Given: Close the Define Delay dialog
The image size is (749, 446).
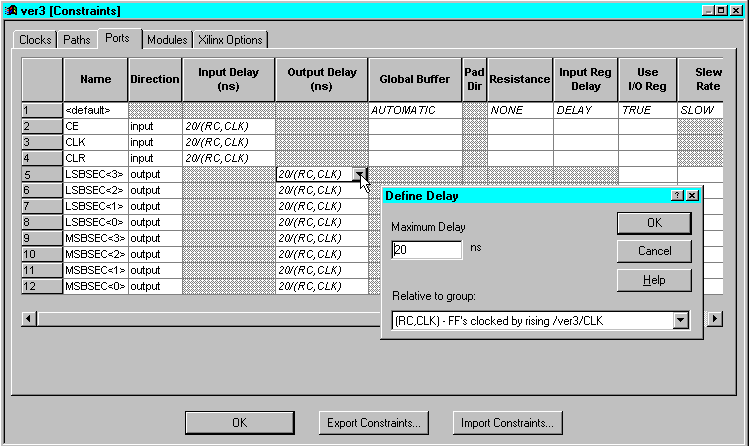Looking at the screenshot, I should tap(693, 195).
